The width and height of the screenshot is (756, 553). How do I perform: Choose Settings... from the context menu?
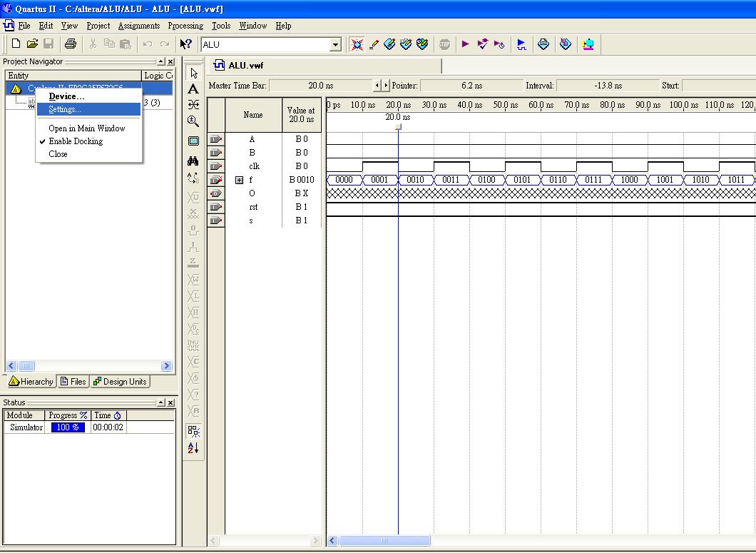[x=65, y=109]
